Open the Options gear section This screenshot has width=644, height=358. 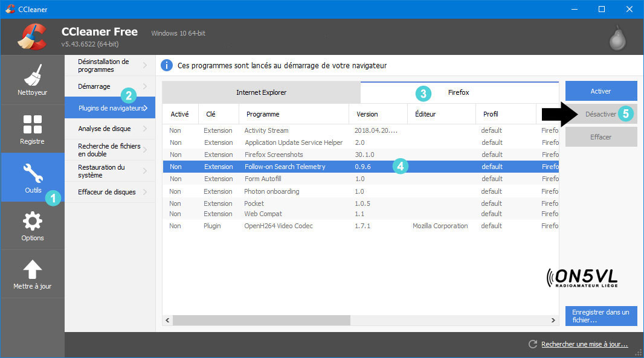(x=33, y=226)
